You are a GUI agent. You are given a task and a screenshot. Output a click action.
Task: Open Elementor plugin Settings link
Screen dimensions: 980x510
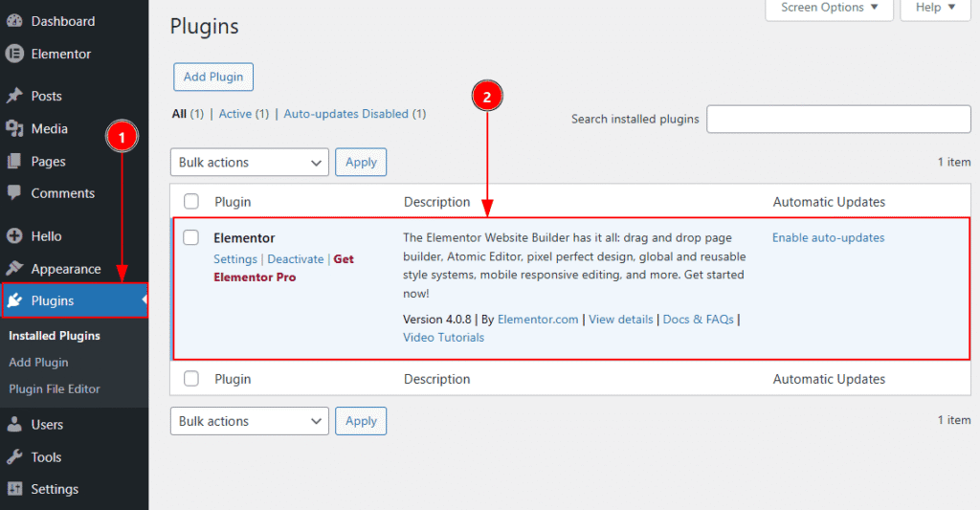pos(235,258)
